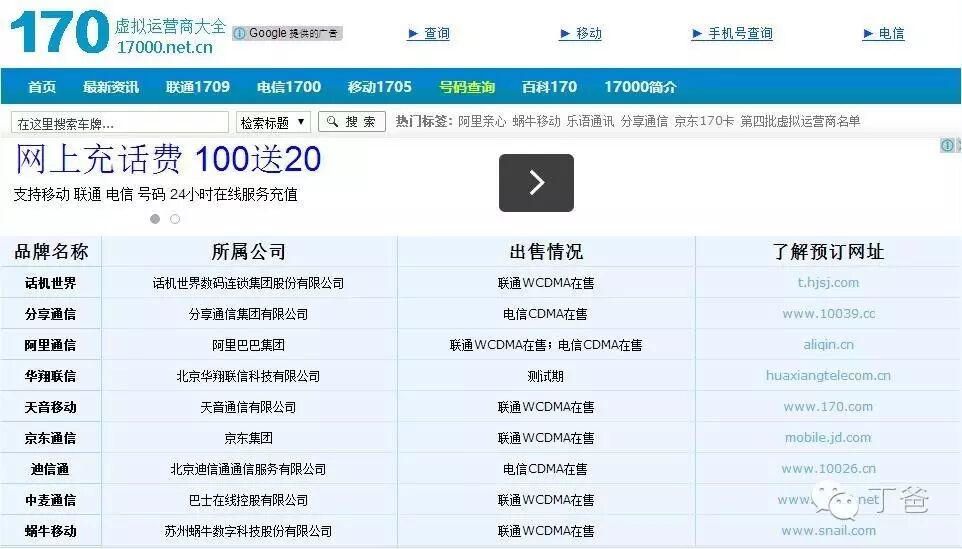Open the huaxiangtelecom.cn link
Image resolution: width=962 pixels, height=549 pixels.
tap(828, 375)
